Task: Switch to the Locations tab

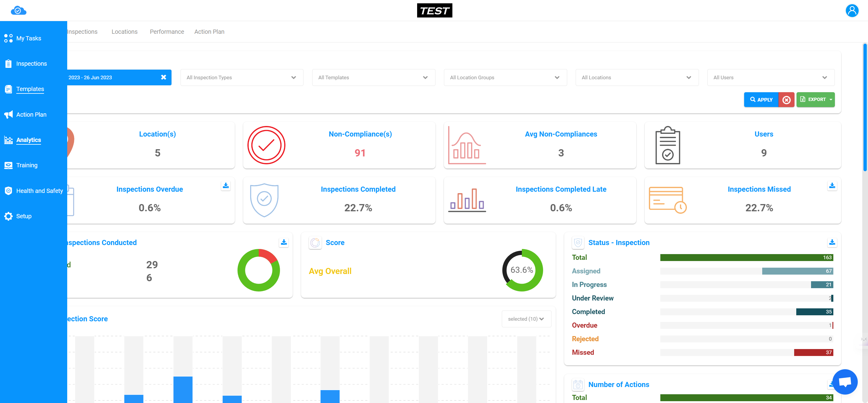Action: [124, 32]
